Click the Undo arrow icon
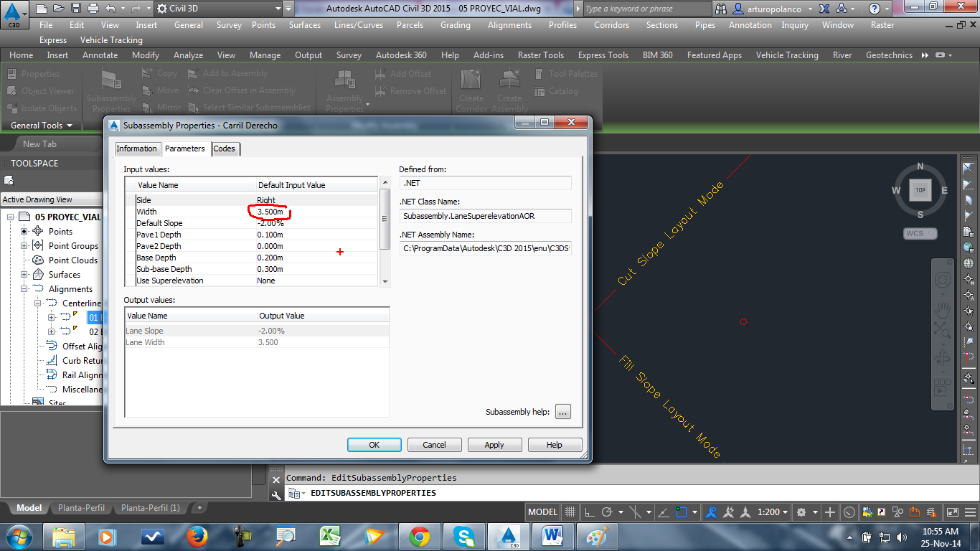 110,9
